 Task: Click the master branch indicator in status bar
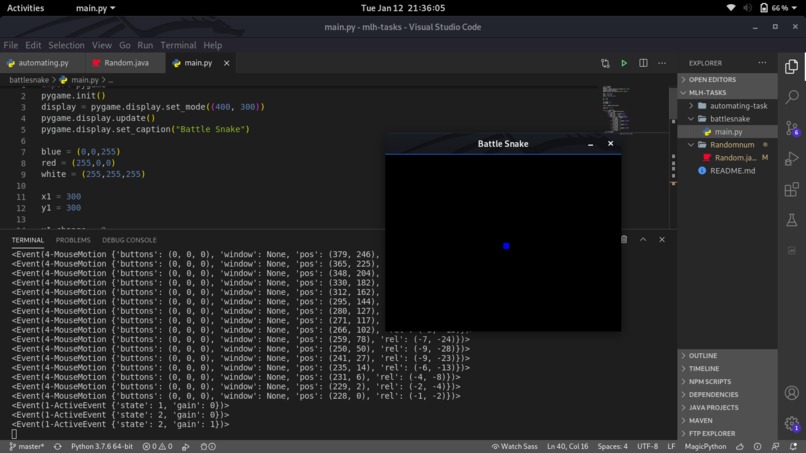click(x=27, y=446)
